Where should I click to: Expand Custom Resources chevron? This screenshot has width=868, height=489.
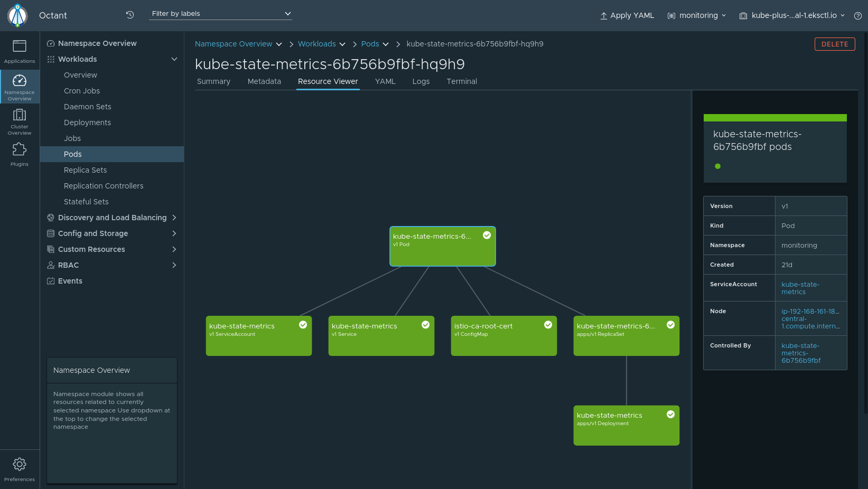[174, 249]
